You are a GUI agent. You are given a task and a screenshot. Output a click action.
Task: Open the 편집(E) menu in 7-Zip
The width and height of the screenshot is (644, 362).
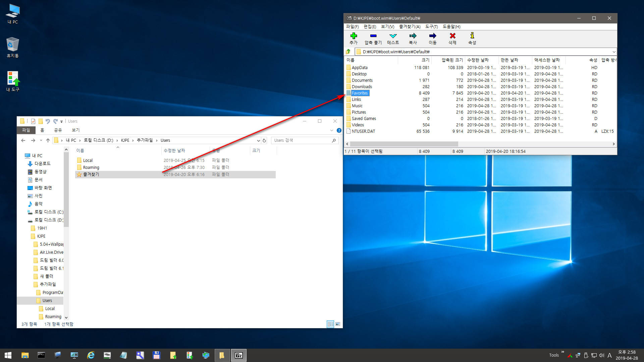click(x=370, y=26)
